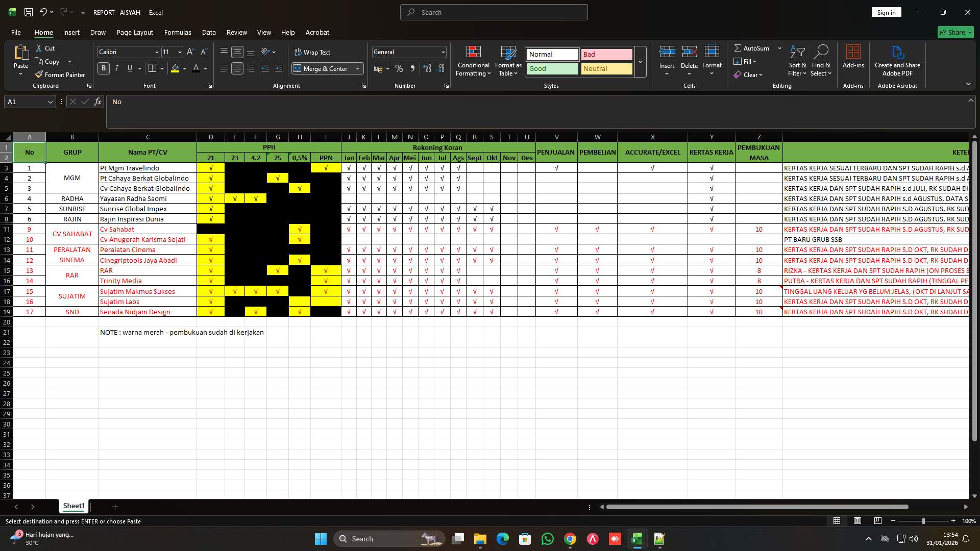Click the Sign in button
Image resolution: width=980 pixels, height=551 pixels.
[x=886, y=12]
